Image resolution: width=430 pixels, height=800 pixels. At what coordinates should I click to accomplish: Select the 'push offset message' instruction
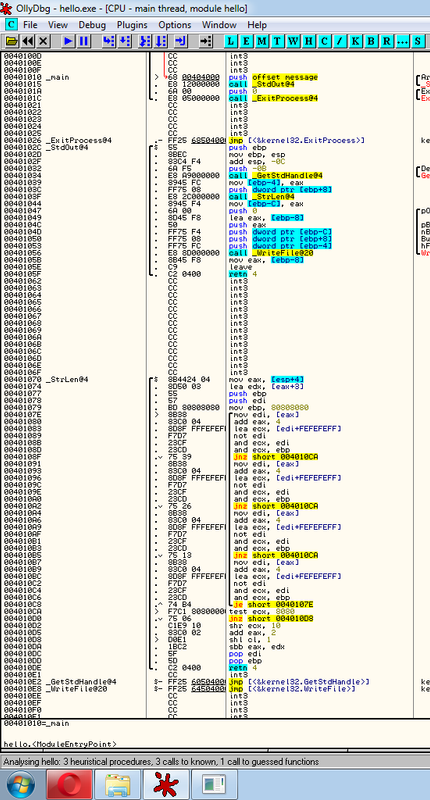click(x=273, y=78)
